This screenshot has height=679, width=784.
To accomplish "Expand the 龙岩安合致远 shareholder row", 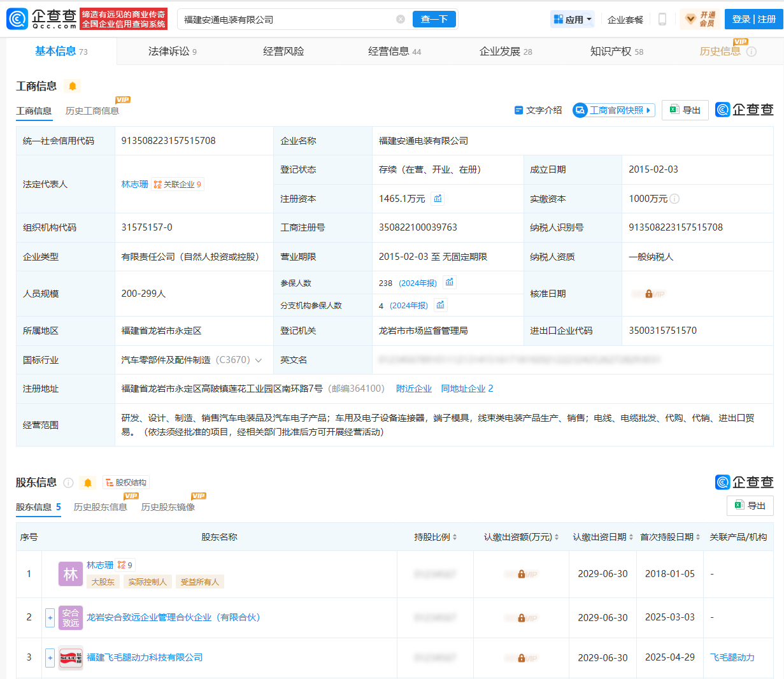I will pyautogui.click(x=50, y=617).
